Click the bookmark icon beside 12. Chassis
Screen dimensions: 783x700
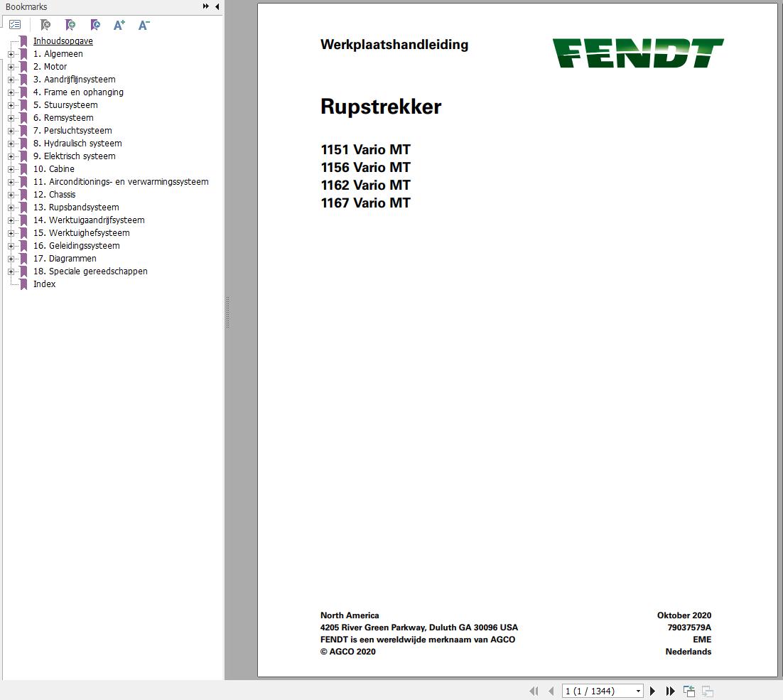coord(23,194)
